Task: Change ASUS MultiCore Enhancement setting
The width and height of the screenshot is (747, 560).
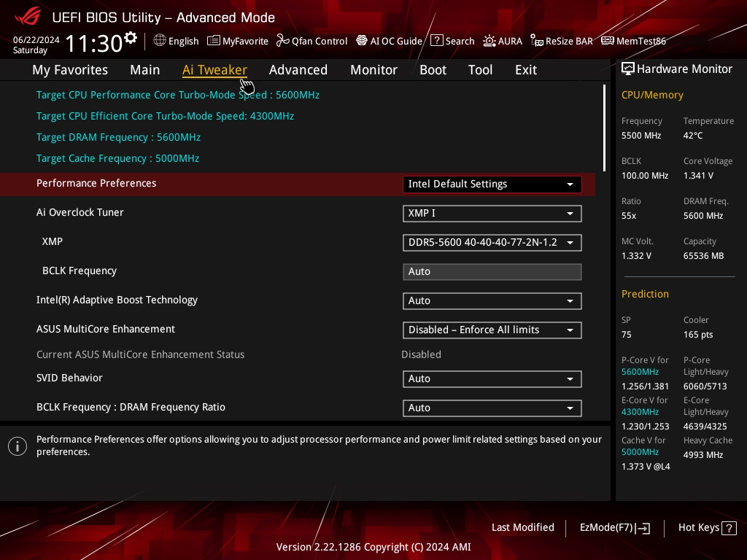Action: point(492,330)
